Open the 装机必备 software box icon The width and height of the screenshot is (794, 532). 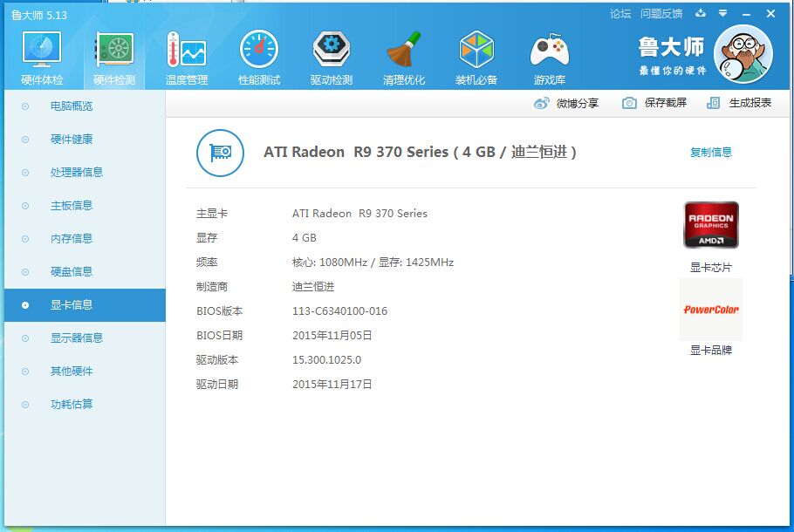click(476, 49)
